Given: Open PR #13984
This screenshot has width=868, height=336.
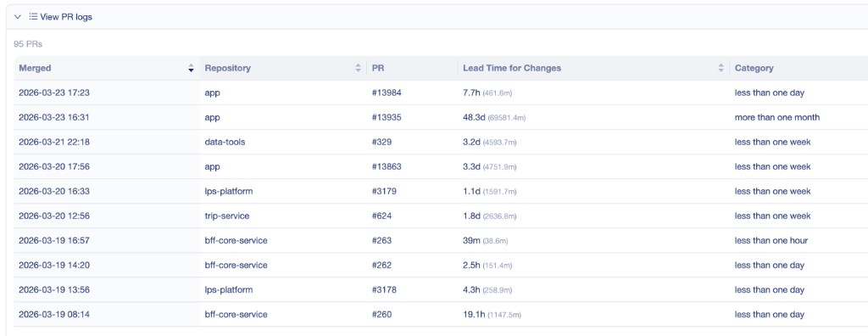Looking at the screenshot, I should click(x=387, y=92).
